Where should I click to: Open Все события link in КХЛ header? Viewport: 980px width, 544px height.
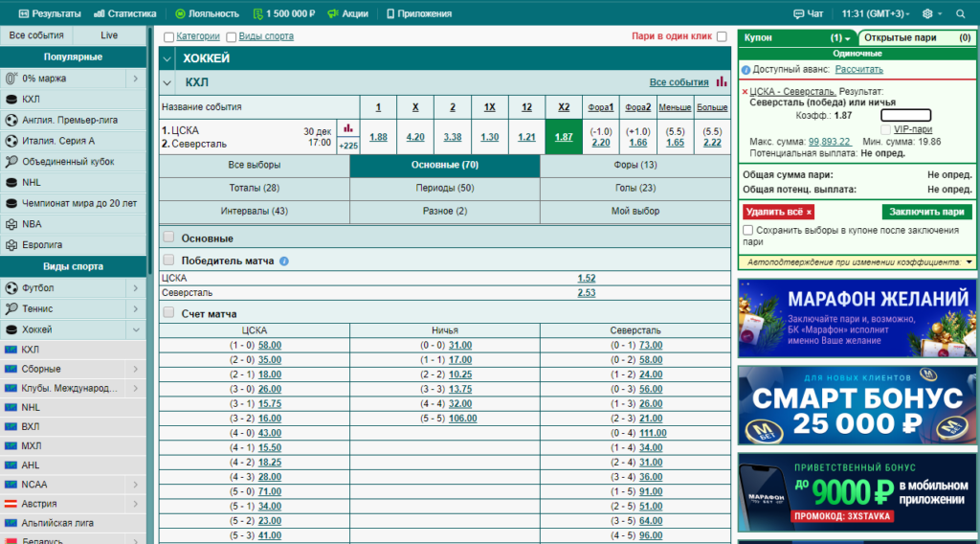(679, 82)
